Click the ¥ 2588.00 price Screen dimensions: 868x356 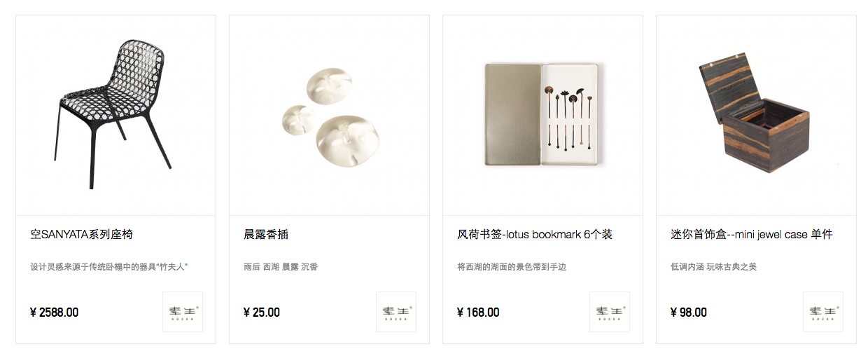(55, 313)
